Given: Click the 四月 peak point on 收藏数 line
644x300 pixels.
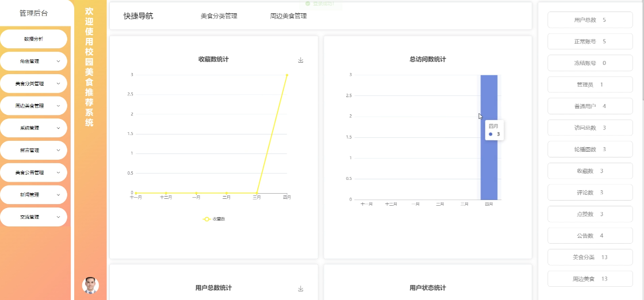Looking at the screenshot, I should click(x=287, y=75).
